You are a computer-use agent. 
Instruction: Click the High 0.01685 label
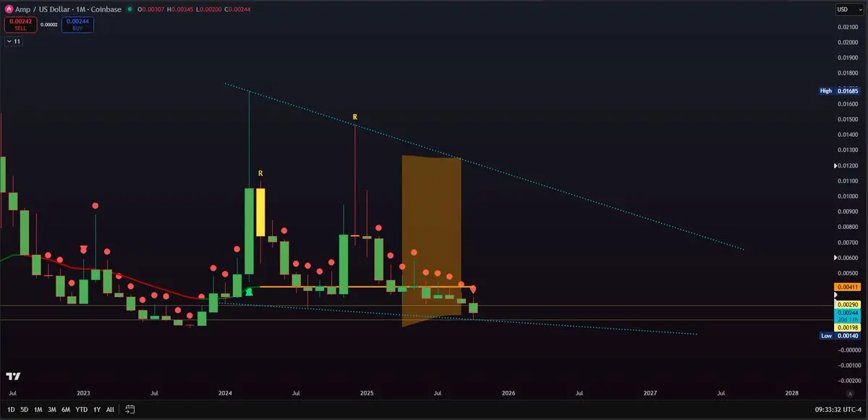pyautogui.click(x=839, y=91)
